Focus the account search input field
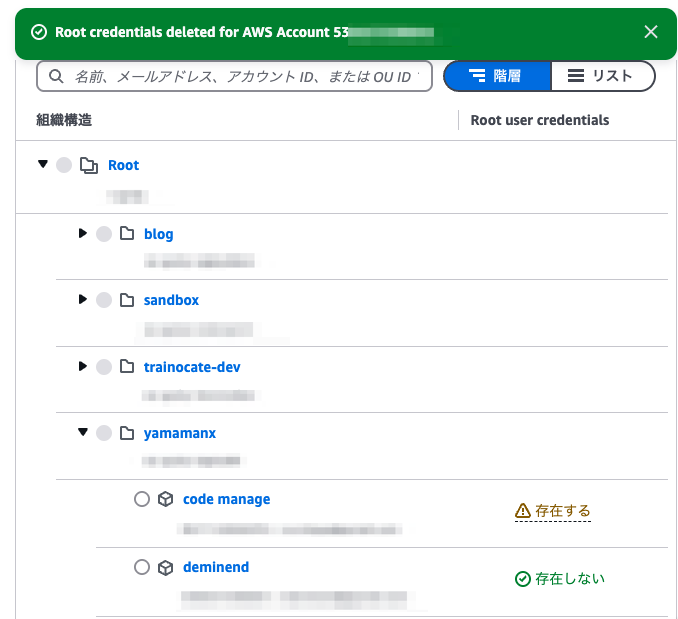This screenshot has width=678, height=619. pos(234,77)
